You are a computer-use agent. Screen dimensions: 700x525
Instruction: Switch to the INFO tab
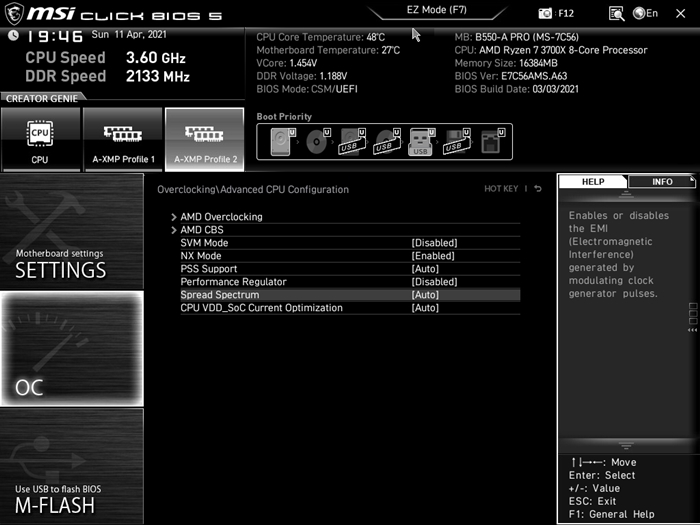point(662,182)
